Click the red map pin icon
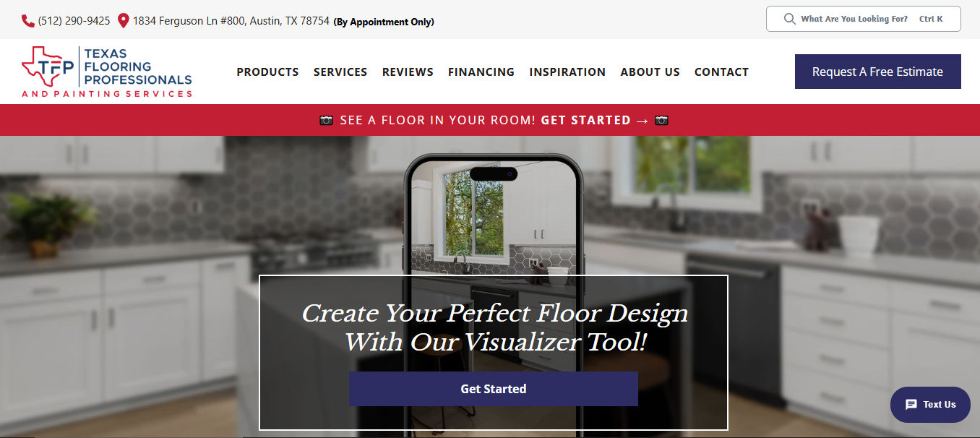This screenshot has height=438, width=980. (x=124, y=21)
